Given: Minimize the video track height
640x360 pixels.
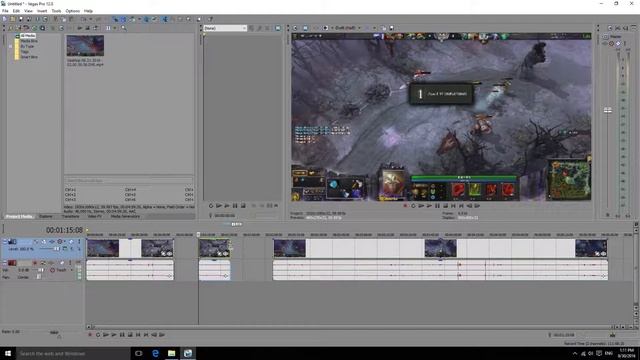Looking at the screenshot, I should (x=5, y=241).
